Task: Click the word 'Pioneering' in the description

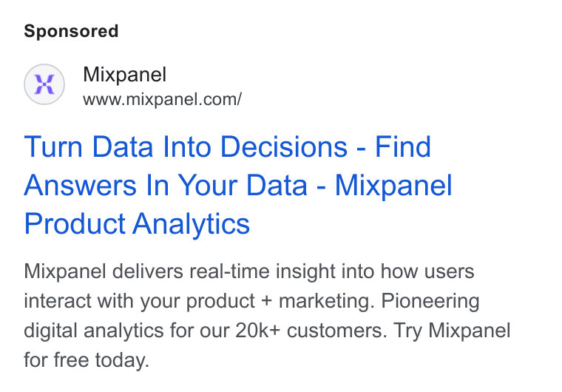Action: pos(430,301)
